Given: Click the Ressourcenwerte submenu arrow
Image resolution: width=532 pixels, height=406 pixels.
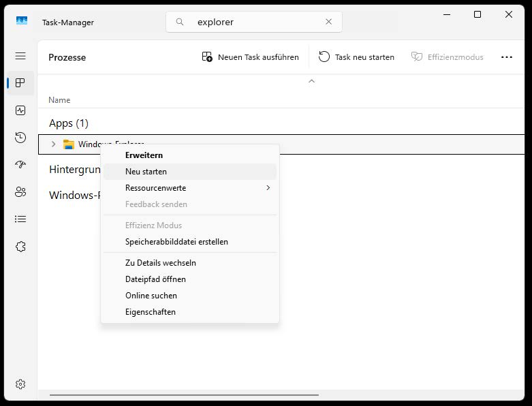Looking at the screenshot, I should click(x=268, y=187).
